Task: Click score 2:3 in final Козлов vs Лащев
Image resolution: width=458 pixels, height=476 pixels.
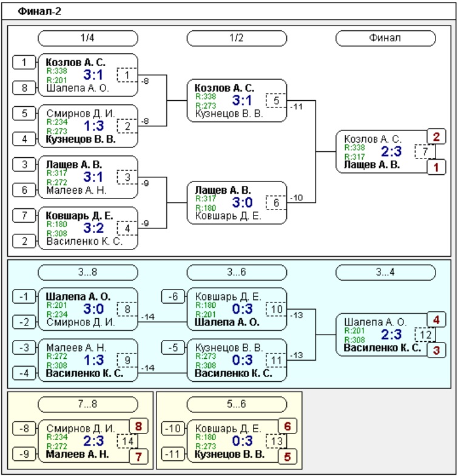Action: point(391,152)
